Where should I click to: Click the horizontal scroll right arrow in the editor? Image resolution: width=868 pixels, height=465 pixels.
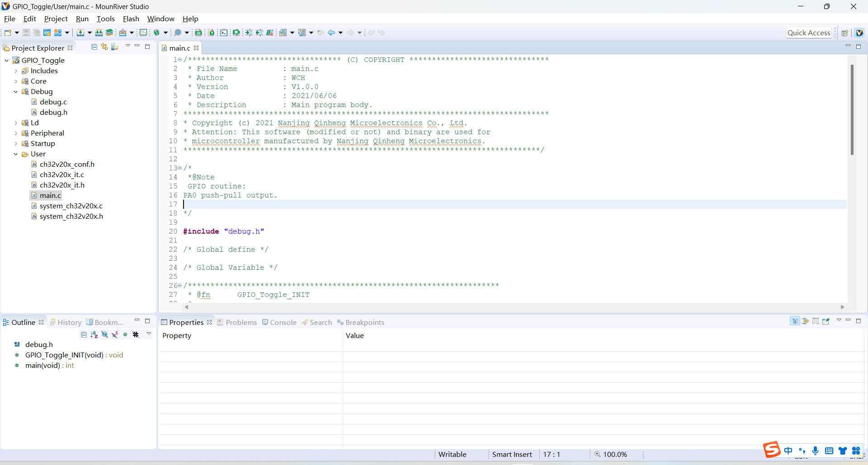point(842,307)
